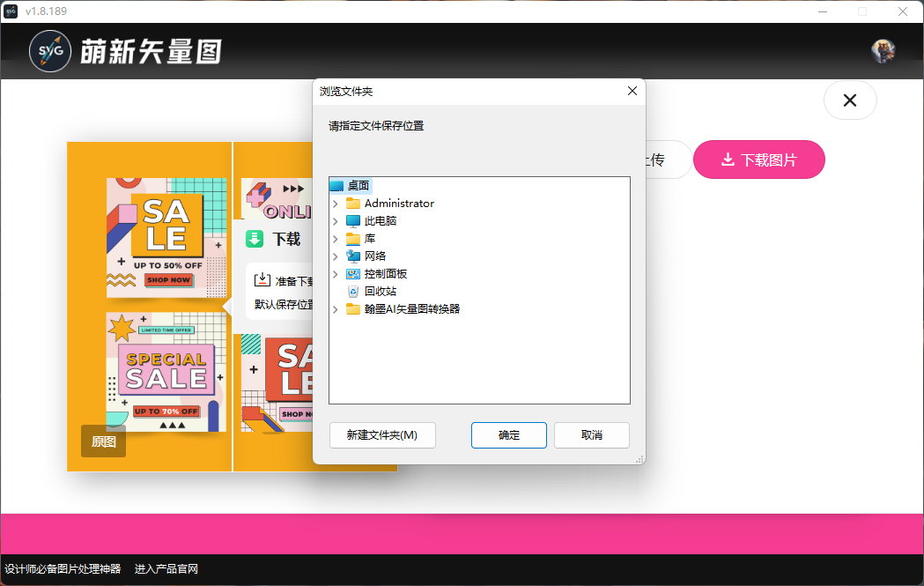Image resolution: width=924 pixels, height=586 pixels.
Task: Select the 控制面板 icon item
Action: (353, 274)
